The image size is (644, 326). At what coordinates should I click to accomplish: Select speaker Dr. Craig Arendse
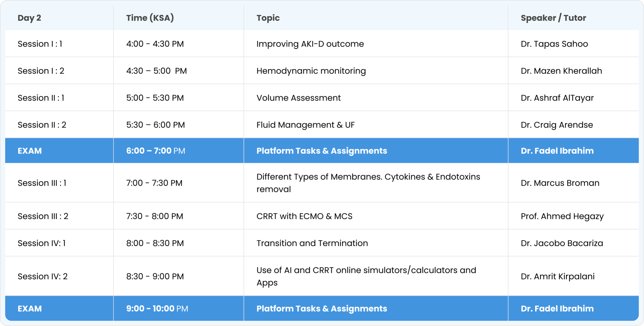pyautogui.click(x=557, y=125)
